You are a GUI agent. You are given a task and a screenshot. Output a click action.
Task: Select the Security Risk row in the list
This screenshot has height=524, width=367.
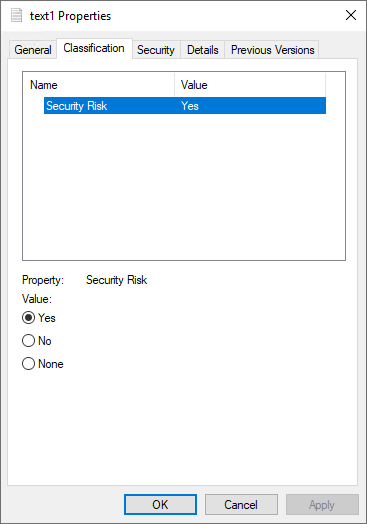[x=185, y=106]
